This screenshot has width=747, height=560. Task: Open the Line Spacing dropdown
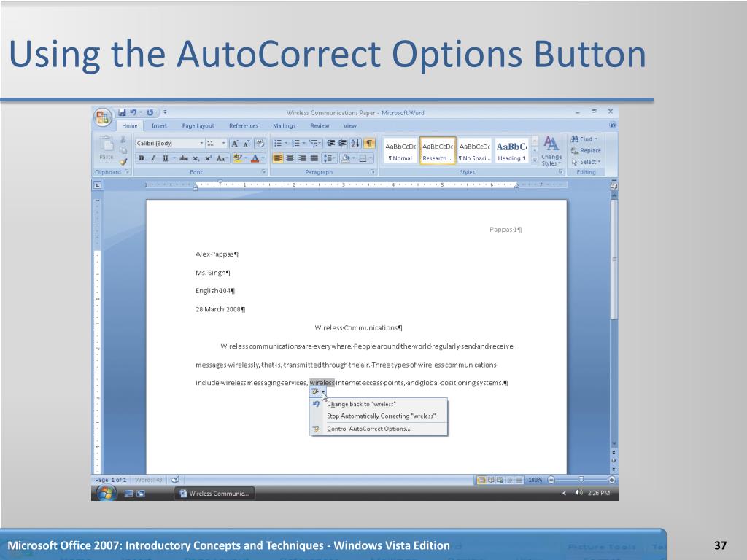[x=329, y=158]
